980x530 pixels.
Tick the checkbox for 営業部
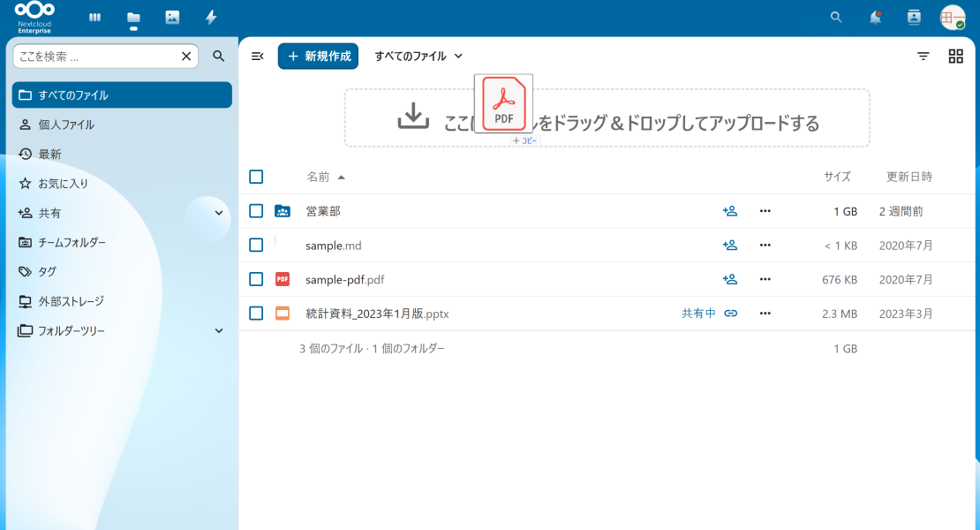256,211
